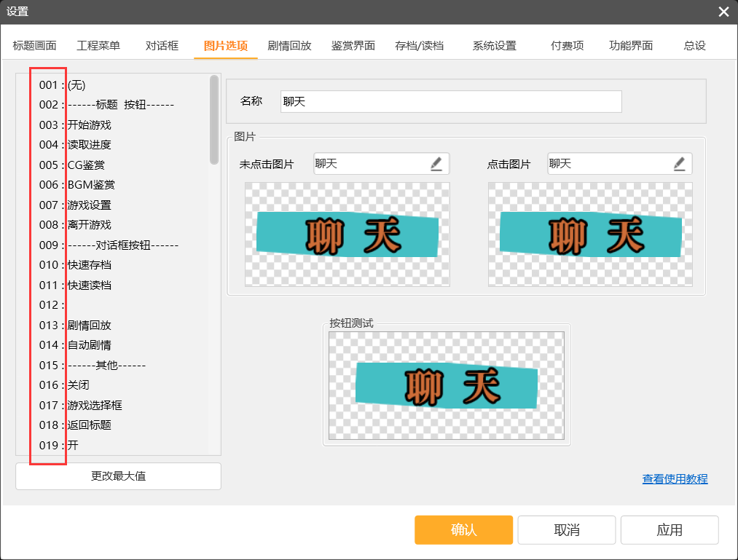The width and height of the screenshot is (738, 560).
Task: Go to the 剧情回放 tab
Action: coord(289,46)
